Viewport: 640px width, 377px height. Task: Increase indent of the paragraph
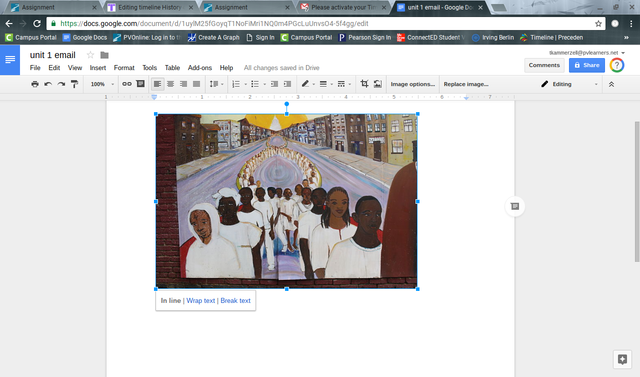(x=287, y=84)
